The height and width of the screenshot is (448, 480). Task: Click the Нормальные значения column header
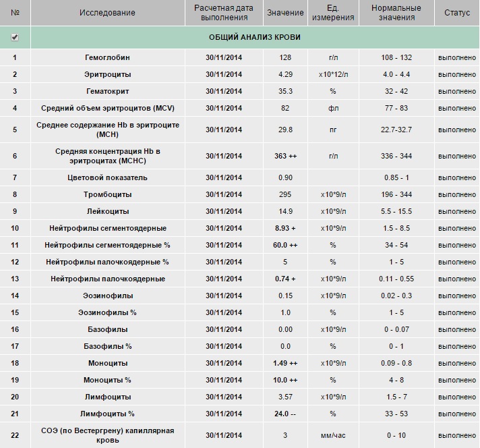(x=396, y=13)
